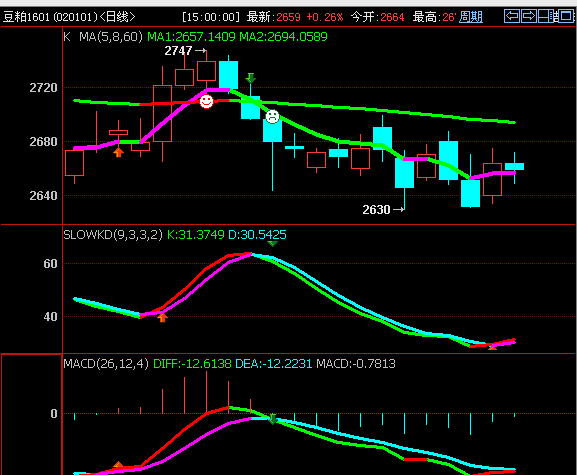Image resolution: width=577 pixels, height=475 pixels.
Task: Click the 2720 price axis label
Action: pos(43,88)
